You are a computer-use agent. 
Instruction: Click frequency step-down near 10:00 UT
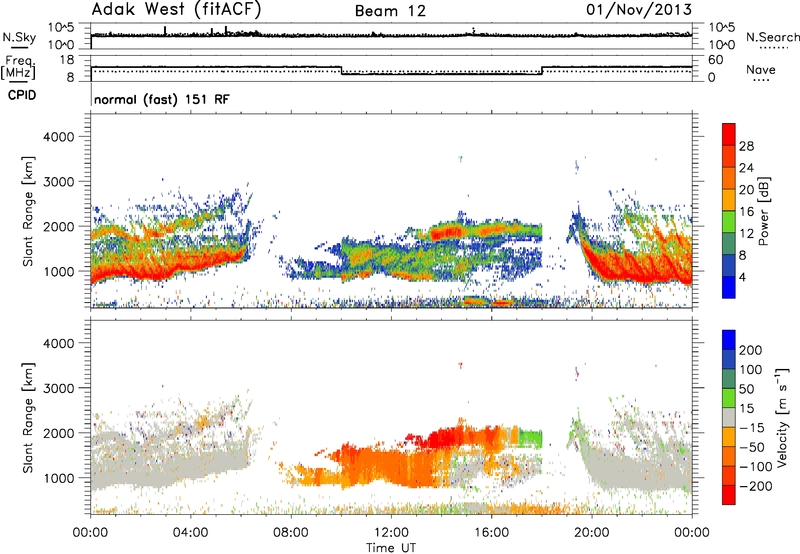[341, 70]
